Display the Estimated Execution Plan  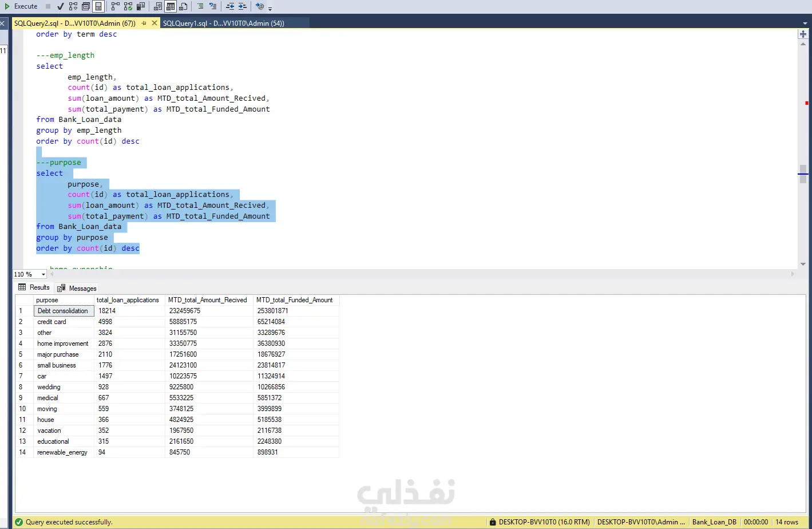tap(73, 6)
